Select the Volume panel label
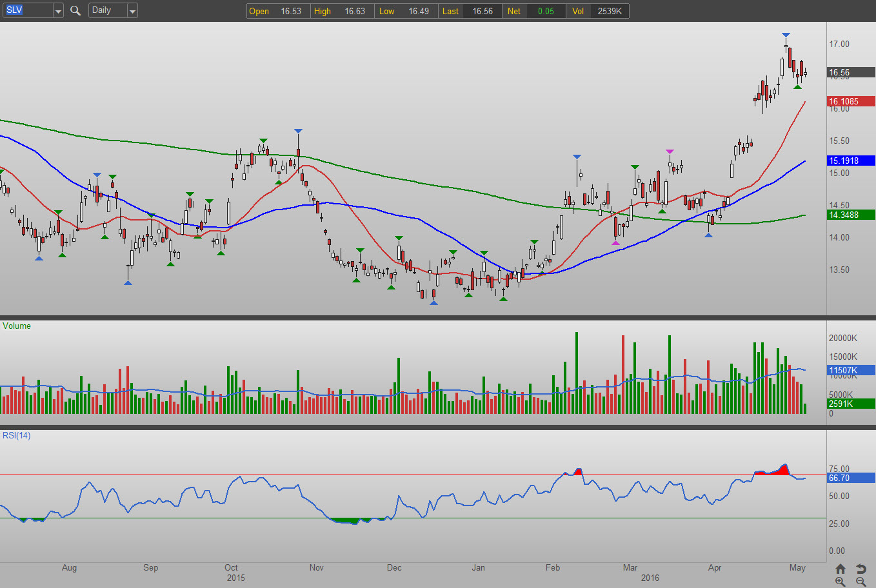Screen dimensions: 876x588 17,326
